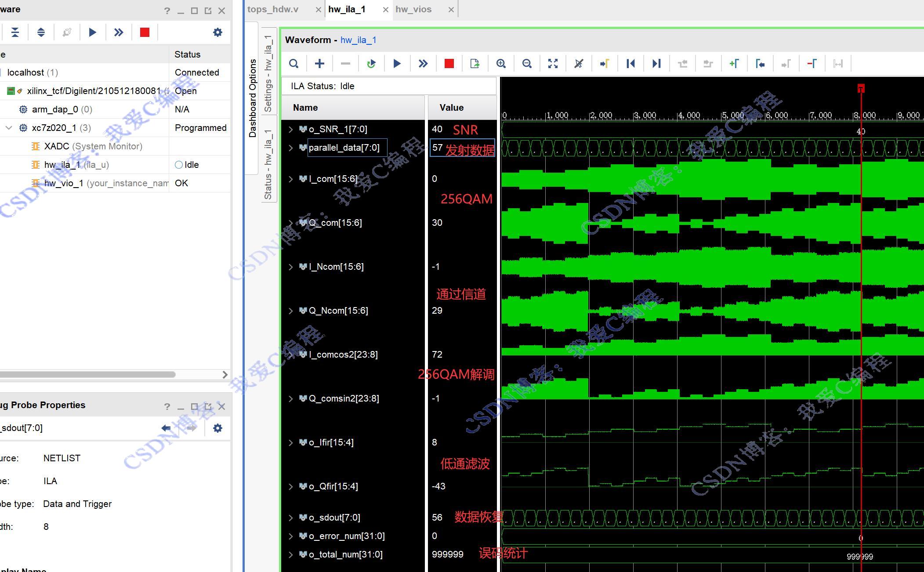This screenshot has height=572, width=924.
Task: Click the ILA stop trigger button
Action: pyautogui.click(x=449, y=64)
